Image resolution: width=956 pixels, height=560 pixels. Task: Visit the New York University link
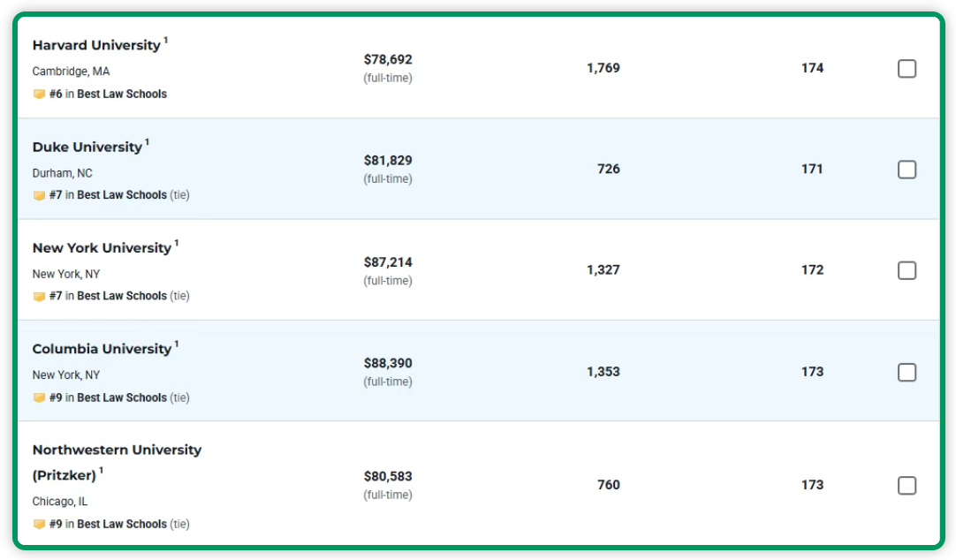click(102, 248)
